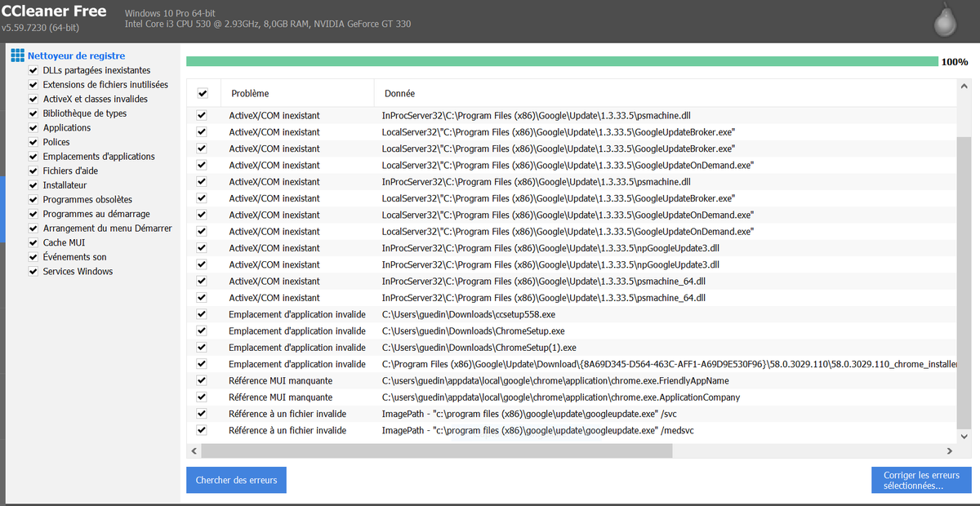
Task: Deselect the chrome.exe.FriendlyAppName row checkbox
Action: (202, 381)
